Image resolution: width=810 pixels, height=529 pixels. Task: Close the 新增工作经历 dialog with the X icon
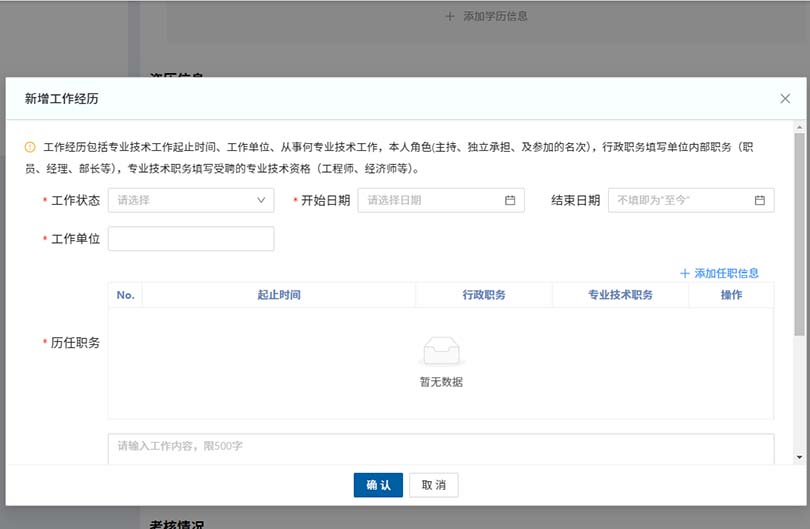pyautogui.click(x=785, y=98)
